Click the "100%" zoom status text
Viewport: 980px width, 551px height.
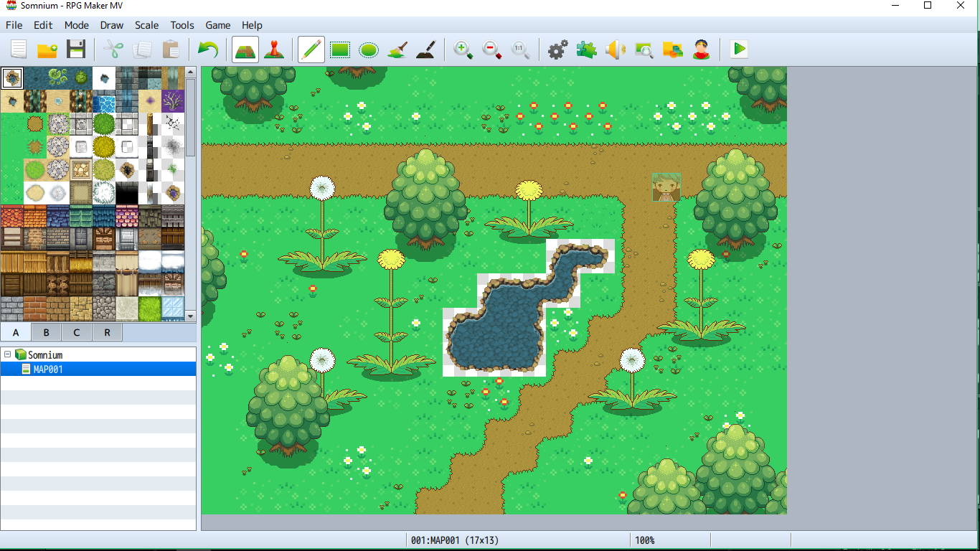(645, 540)
